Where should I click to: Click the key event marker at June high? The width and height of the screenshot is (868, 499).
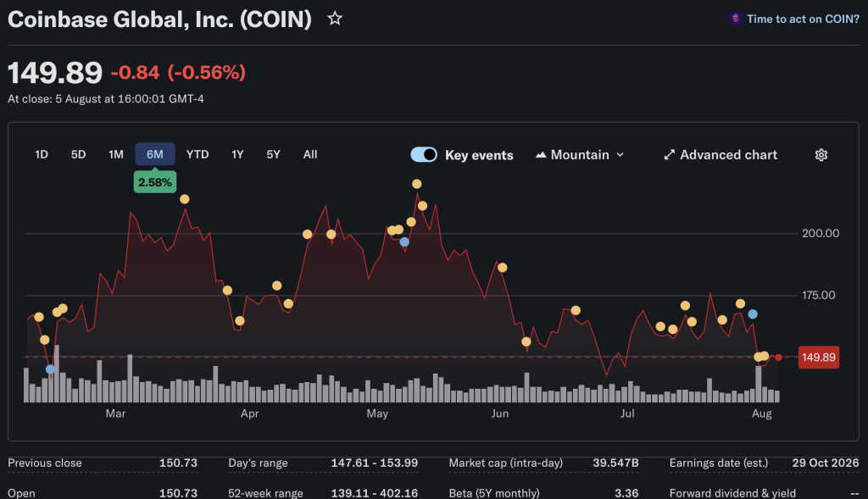(x=503, y=268)
